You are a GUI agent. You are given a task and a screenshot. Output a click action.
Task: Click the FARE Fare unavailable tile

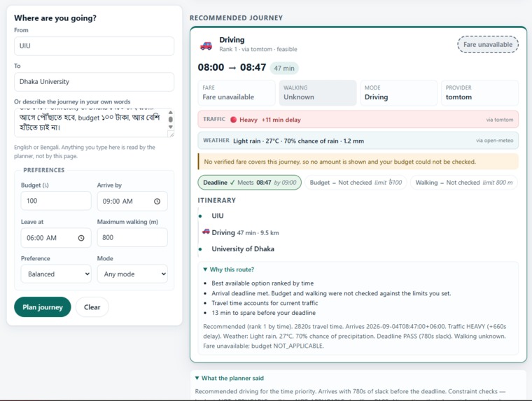[237, 93]
